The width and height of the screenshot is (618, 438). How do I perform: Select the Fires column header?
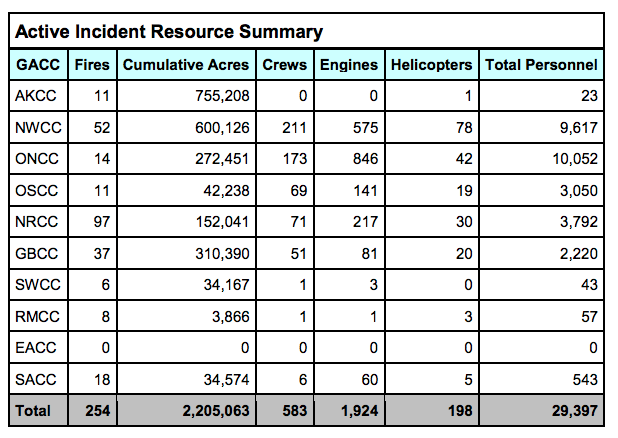tap(92, 65)
